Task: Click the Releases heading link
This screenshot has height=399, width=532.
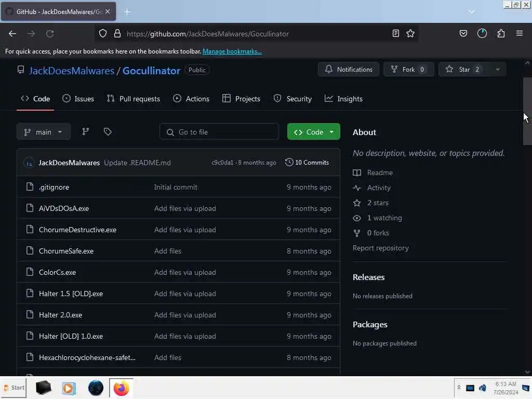Action: (368, 277)
